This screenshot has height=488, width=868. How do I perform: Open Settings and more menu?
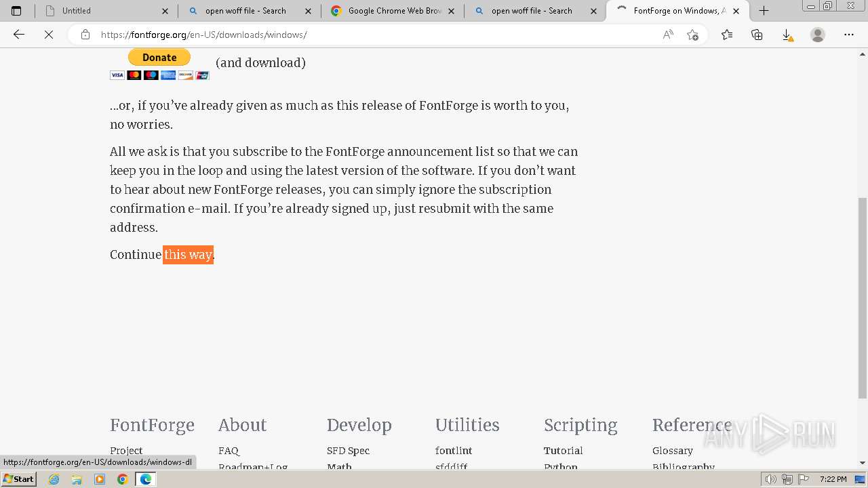coord(849,35)
